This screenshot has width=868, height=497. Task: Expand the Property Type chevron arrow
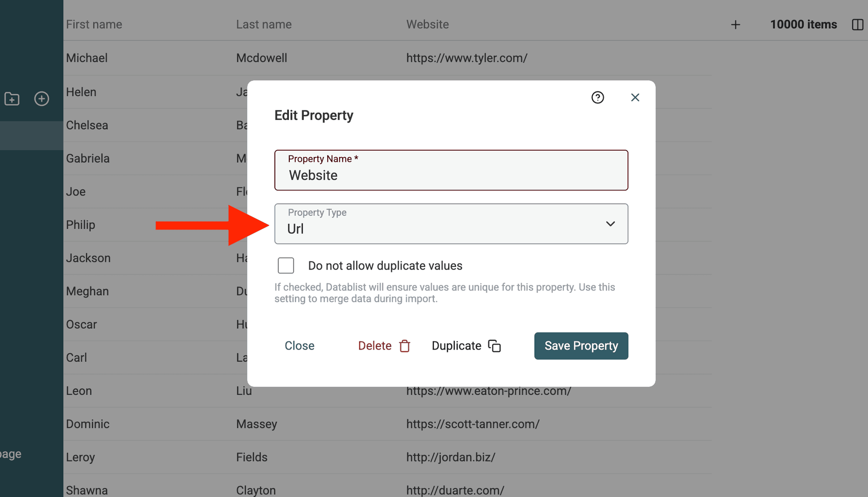coord(611,224)
